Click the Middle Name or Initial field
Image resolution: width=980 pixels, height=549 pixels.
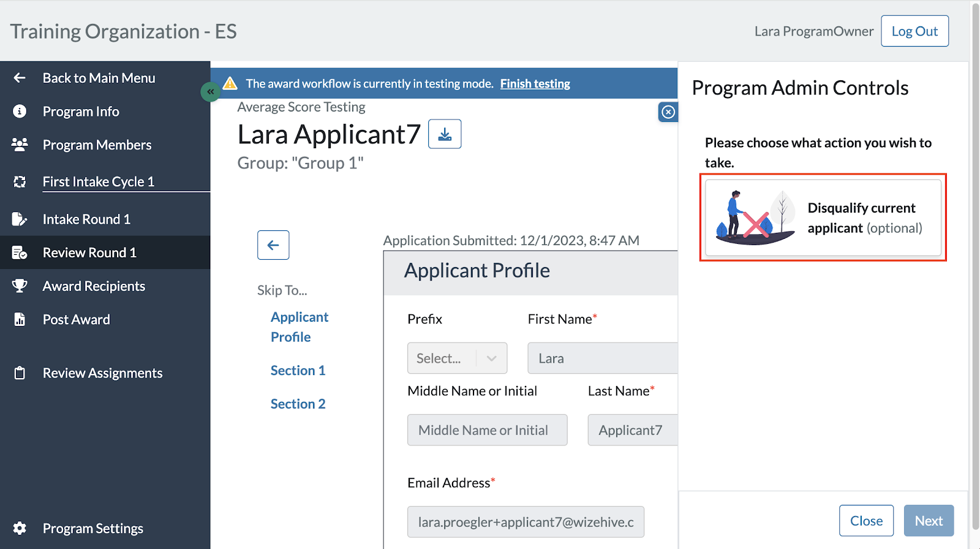click(x=487, y=430)
